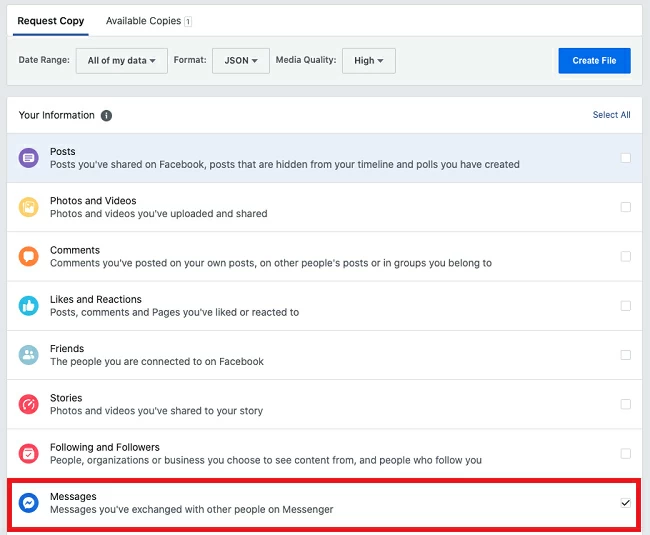The image size is (650, 535).
Task: Open the Date Range dropdown
Action: pyautogui.click(x=121, y=61)
